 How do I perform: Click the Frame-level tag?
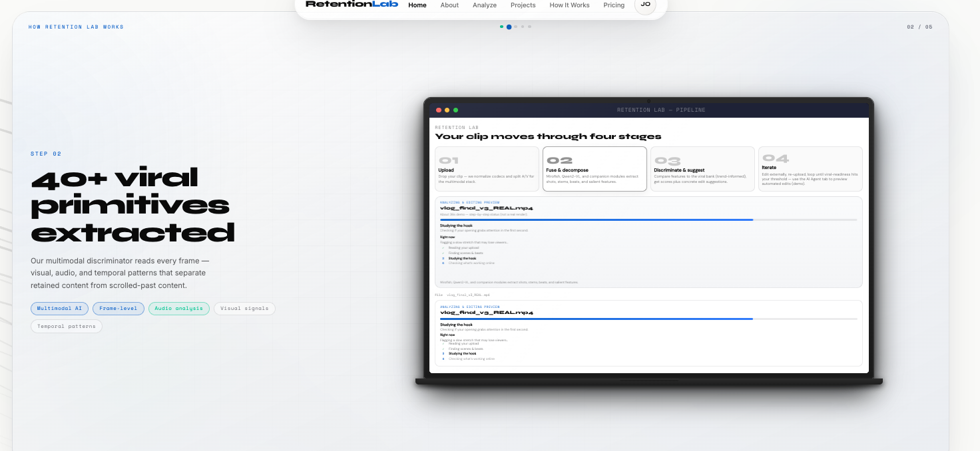[119, 309]
